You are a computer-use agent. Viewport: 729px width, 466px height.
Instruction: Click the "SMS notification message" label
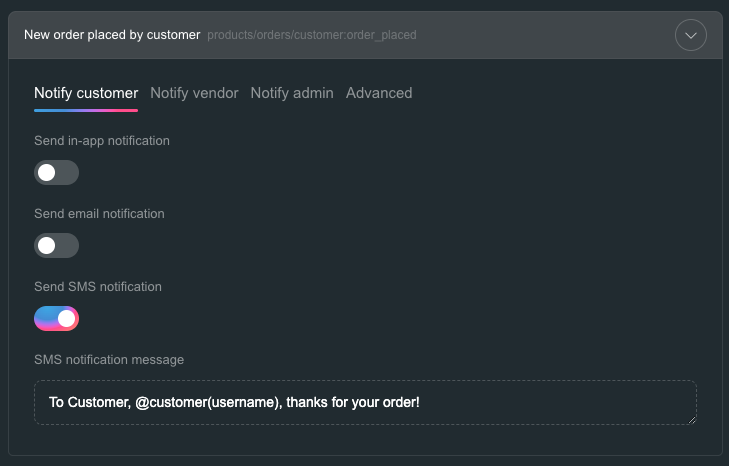point(109,360)
